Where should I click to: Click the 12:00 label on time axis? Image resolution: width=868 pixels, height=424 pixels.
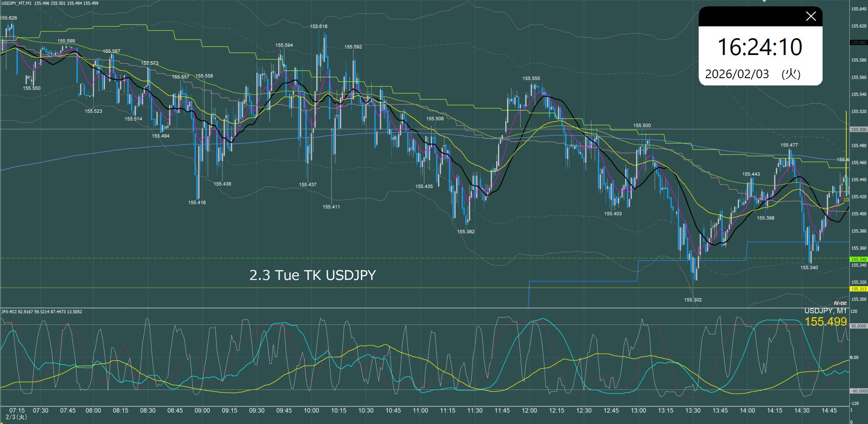(x=529, y=410)
